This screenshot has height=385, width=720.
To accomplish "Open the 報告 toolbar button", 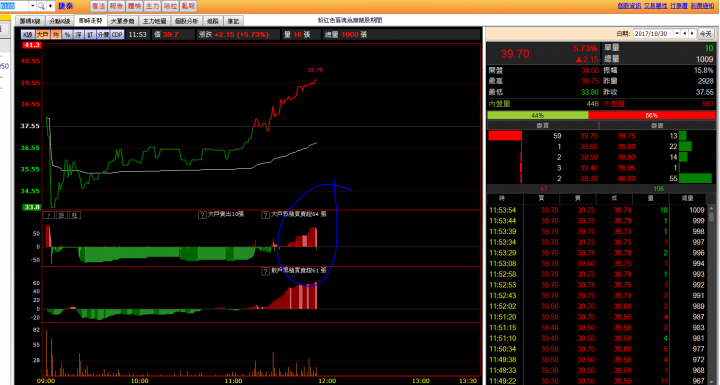I will tap(116, 6).
